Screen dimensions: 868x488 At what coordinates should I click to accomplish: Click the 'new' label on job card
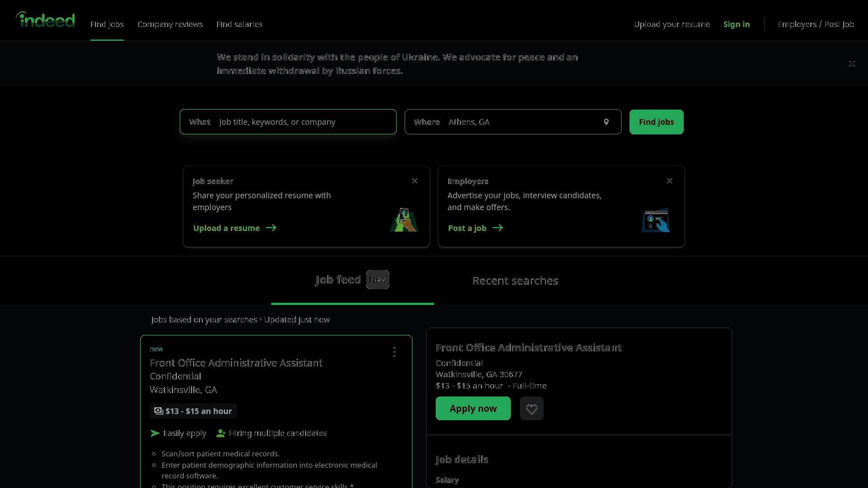pos(157,349)
